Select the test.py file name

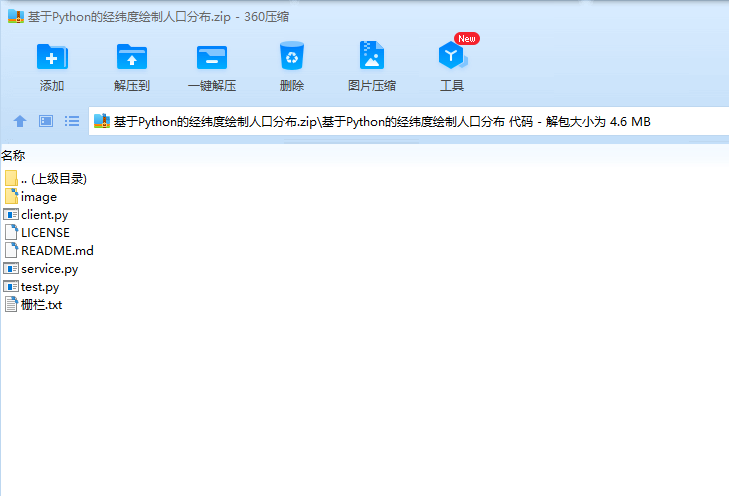40,287
